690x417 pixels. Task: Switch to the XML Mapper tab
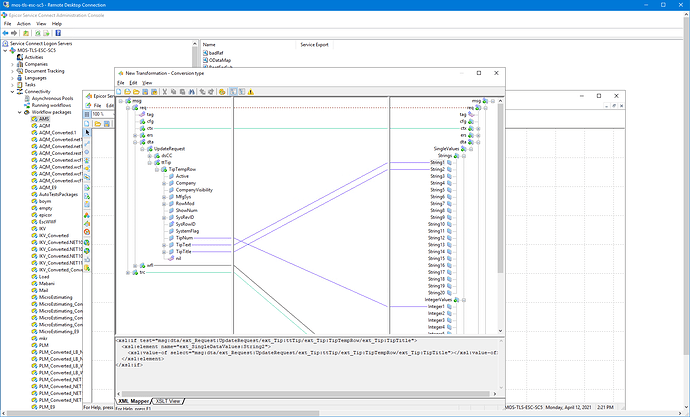pyautogui.click(x=134, y=401)
